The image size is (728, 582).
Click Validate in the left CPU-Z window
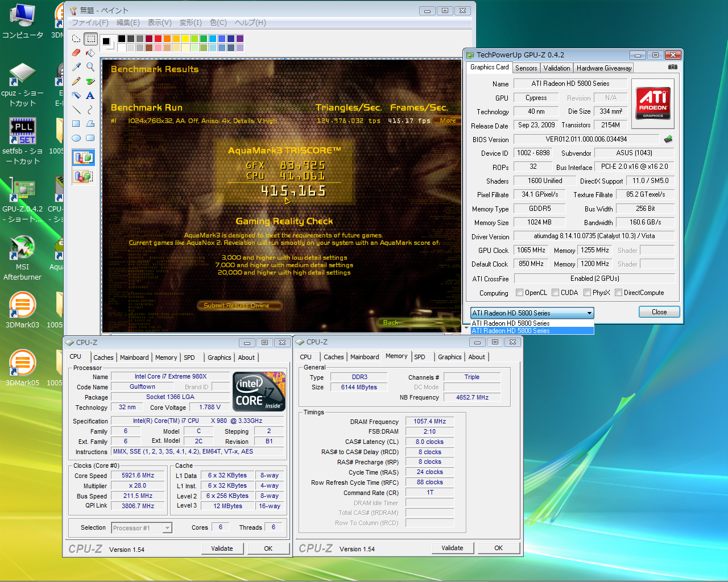(x=222, y=548)
